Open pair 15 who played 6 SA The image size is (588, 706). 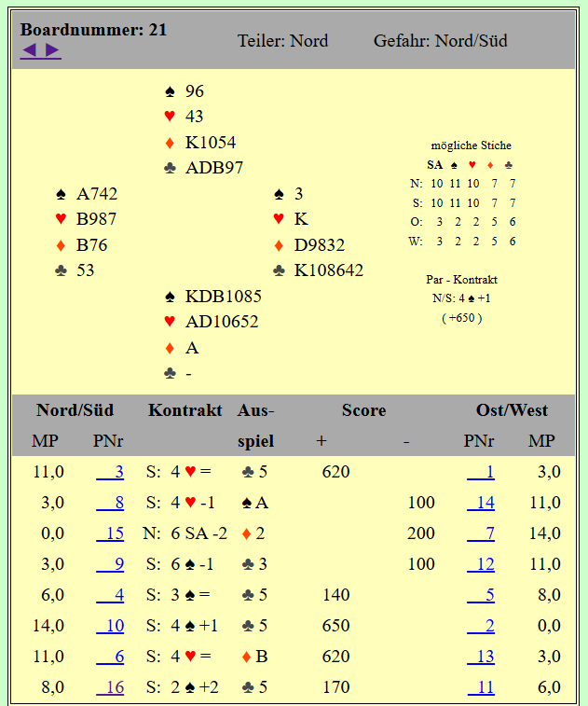click(x=111, y=533)
